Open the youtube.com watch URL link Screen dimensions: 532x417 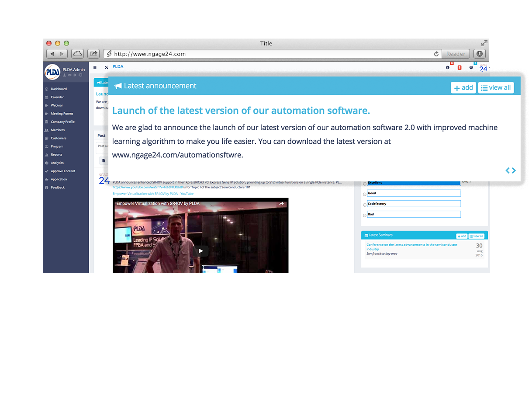(148, 187)
